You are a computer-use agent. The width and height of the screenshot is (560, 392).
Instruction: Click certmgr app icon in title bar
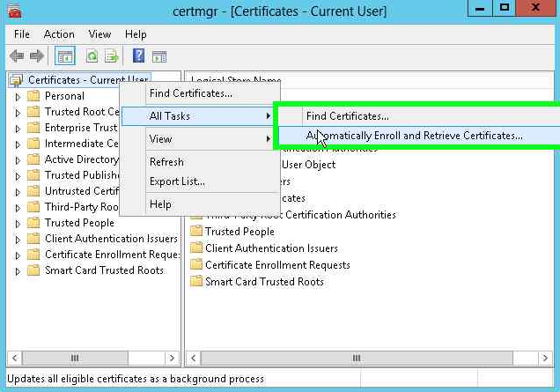[14, 11]
